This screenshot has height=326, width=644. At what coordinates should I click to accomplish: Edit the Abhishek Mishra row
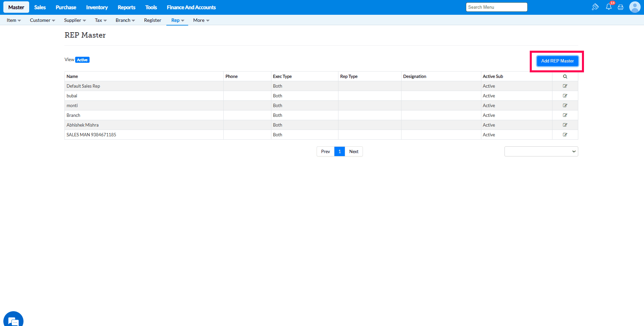point(565,125)
